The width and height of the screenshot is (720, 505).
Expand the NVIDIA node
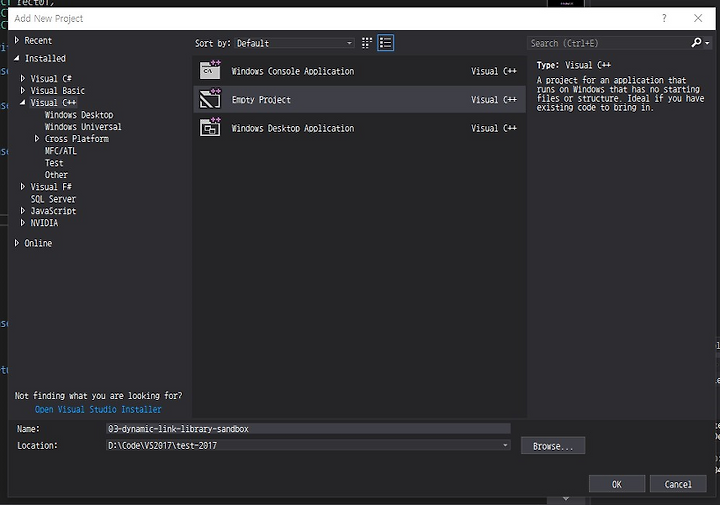(x=23, y=223)
